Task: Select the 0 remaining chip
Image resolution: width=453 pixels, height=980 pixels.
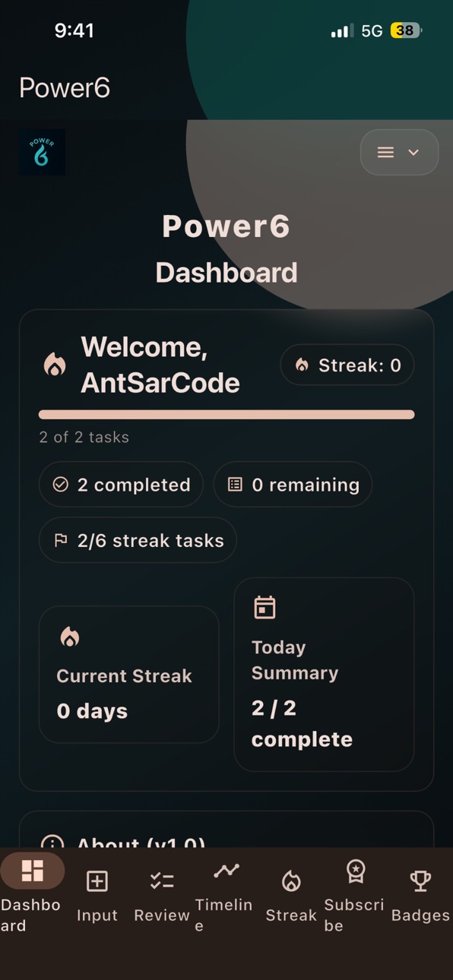Action: pos(293,485)
